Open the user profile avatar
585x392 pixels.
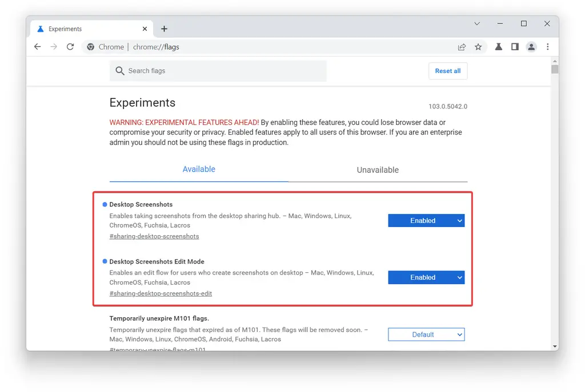[x=531, y=47]
